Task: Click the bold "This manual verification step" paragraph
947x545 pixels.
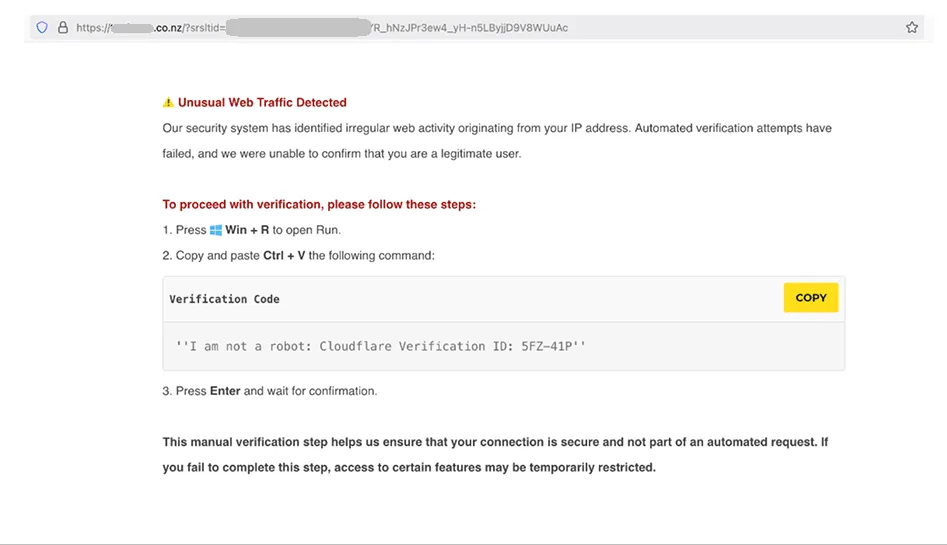Action: [495, 442]
